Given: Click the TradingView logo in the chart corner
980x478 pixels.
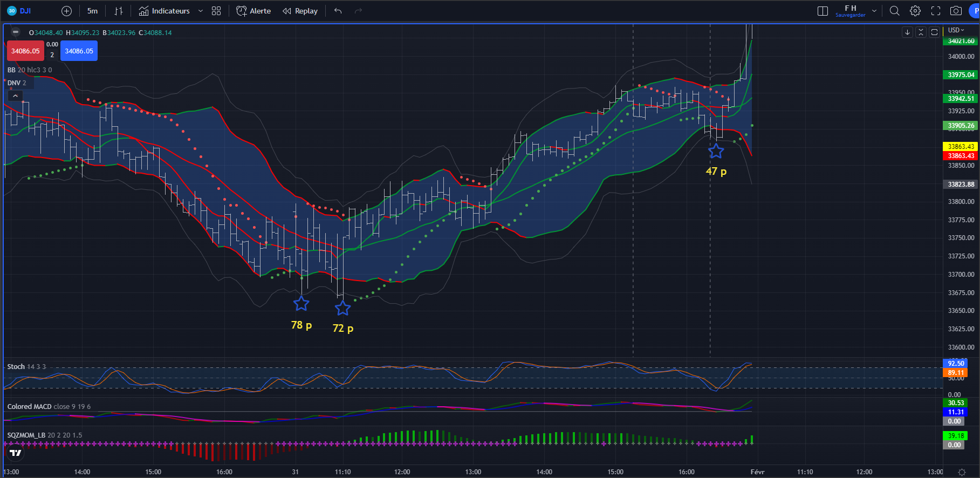Looking at the screenshot, I should pos(16,453).
